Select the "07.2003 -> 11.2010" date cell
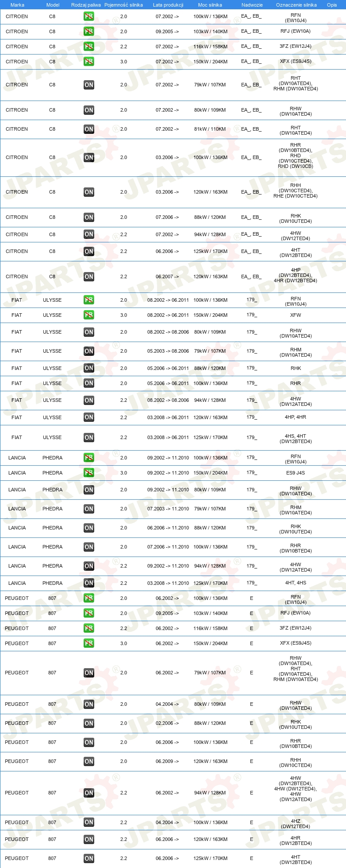Viewport: 346px width, 868px height. (168, 509)
